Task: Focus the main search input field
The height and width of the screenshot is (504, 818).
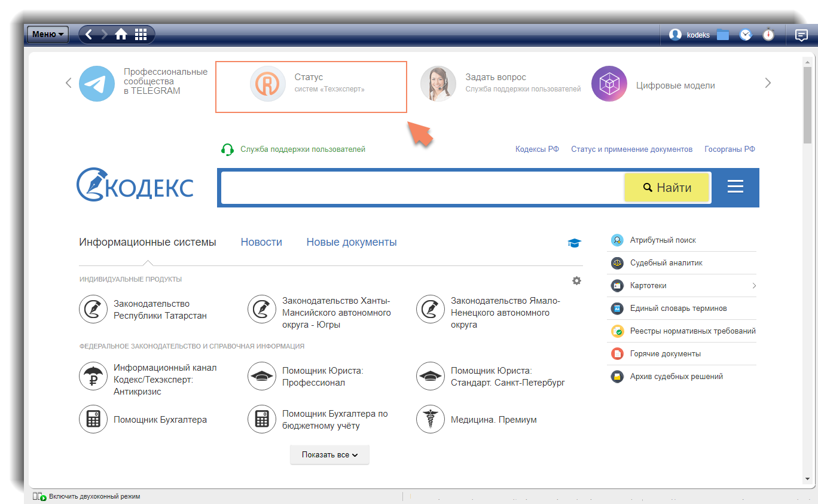Action: pos(422,188)
